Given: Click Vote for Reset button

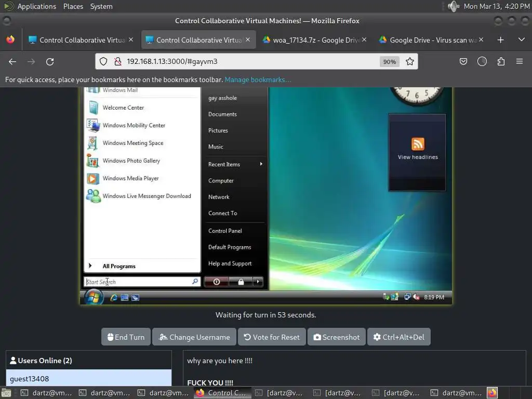Looking at the screenshot, I should (x=272, y=337).
